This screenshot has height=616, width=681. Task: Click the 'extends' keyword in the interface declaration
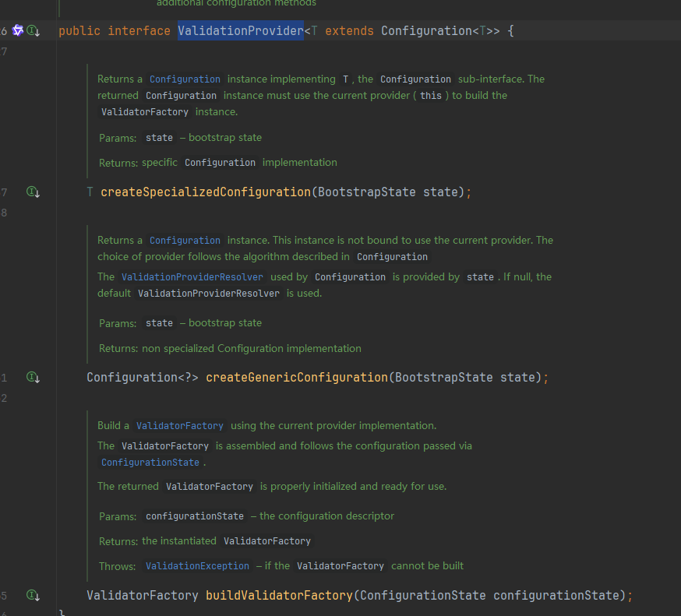349,30
